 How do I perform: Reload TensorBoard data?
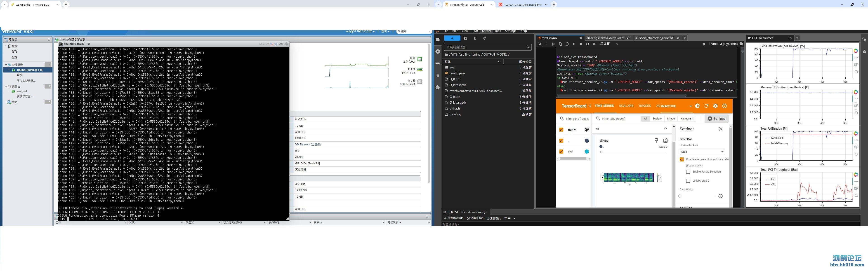click(x=706, y=106)
